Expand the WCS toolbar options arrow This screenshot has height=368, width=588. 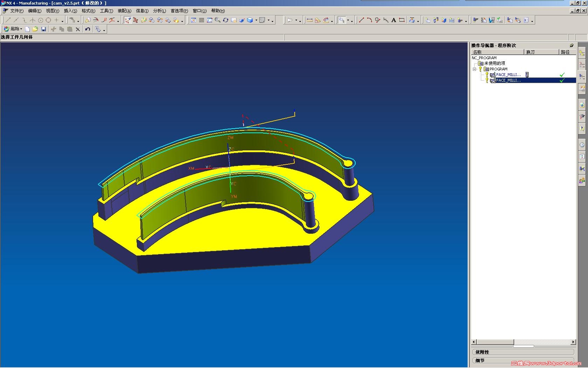click(182, 21)
